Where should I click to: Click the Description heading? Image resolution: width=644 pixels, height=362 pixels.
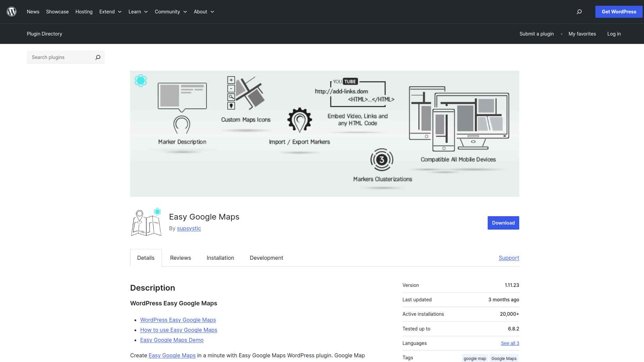(x=153, y=288)
